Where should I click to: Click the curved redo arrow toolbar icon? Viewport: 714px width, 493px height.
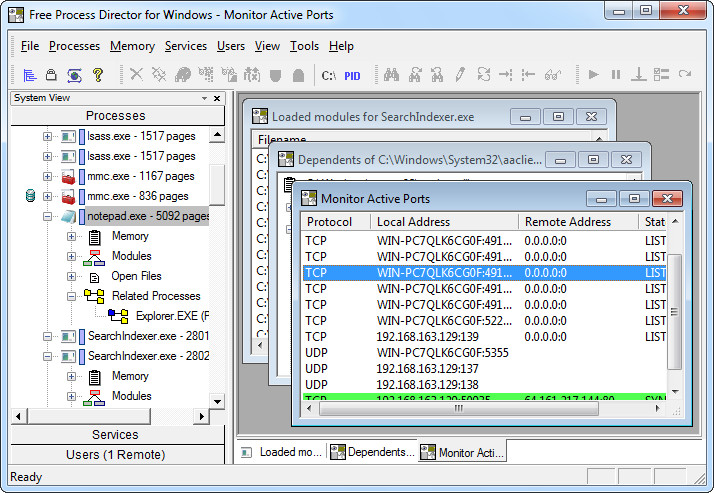click(x=685, y=74)
